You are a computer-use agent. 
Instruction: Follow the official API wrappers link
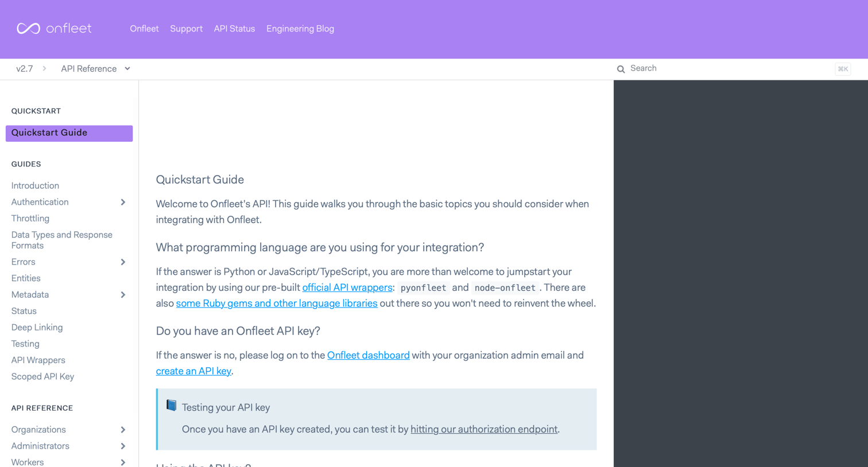347,287
